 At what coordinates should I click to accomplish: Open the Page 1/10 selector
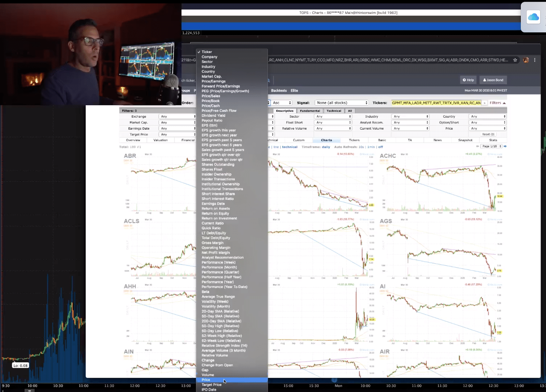(x=491, y=146)
